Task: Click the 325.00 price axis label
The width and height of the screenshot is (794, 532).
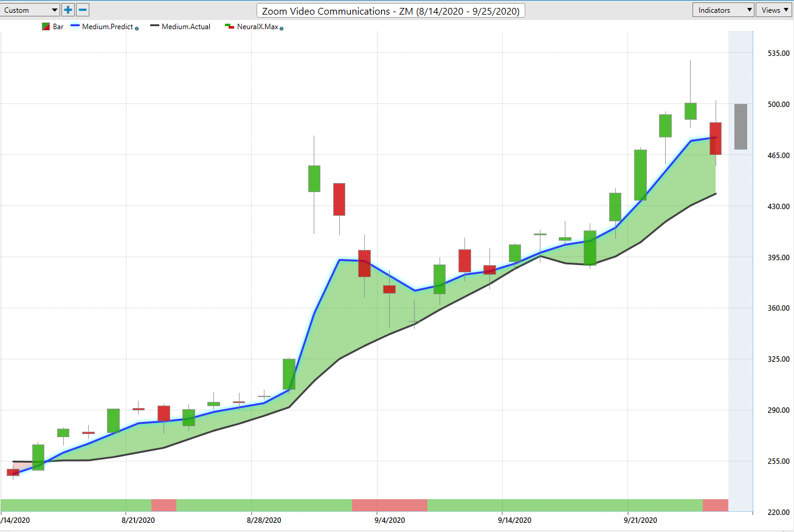Action: (x=778, y=359)
